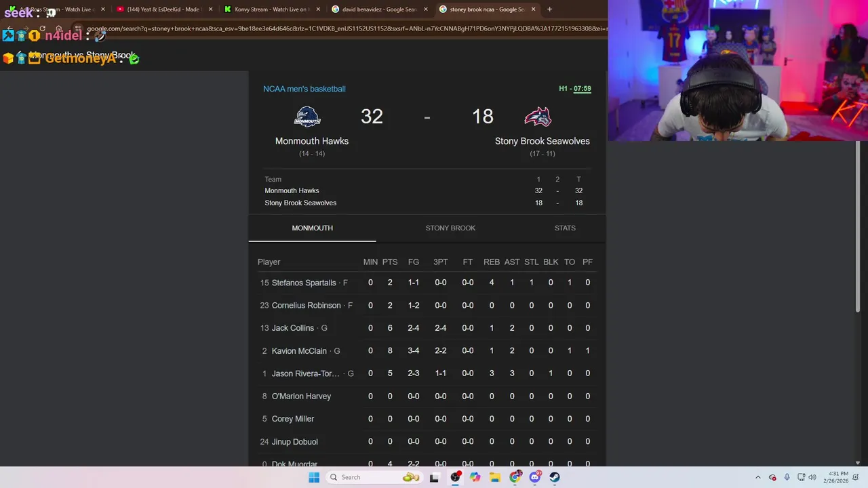This screenshot has height=488, width=868.
Task: Click the Stony Brook Seawolves logo
Action: pyautogui.click(x=537, y=117)
